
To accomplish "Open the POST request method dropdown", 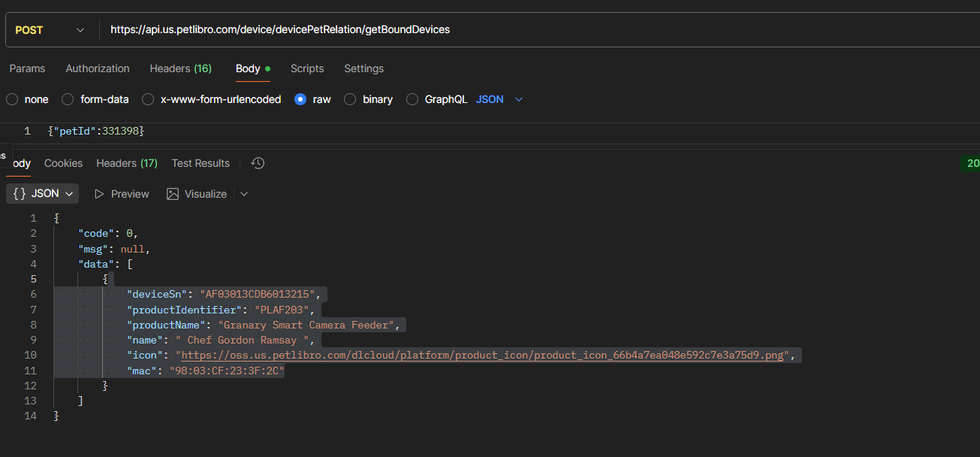I will tap(80, 29).
